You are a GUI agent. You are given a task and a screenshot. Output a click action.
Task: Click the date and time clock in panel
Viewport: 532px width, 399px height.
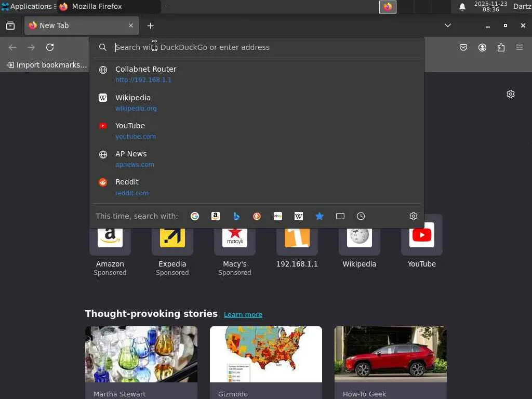click(x=490, y=6)
